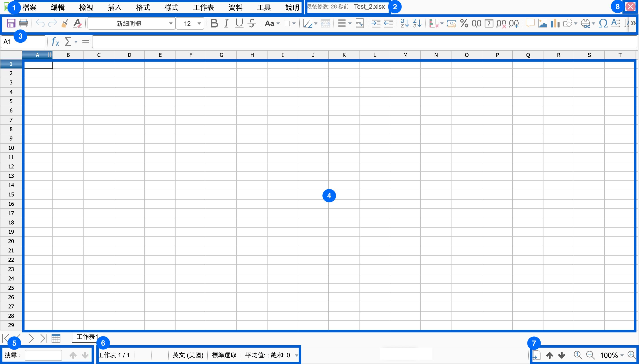Open the 插入 menu
This screenshot has height=364, width=639.
[x=114, y=8]
